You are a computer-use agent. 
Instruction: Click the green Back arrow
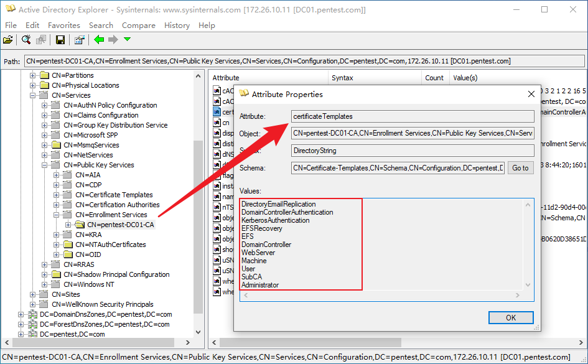coord(99,39)
